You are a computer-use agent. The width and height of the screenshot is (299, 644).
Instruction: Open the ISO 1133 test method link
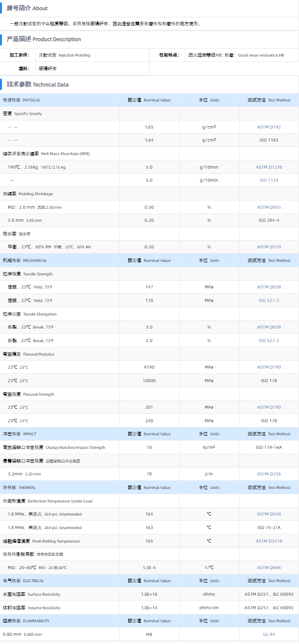click(x=269, y=180)
